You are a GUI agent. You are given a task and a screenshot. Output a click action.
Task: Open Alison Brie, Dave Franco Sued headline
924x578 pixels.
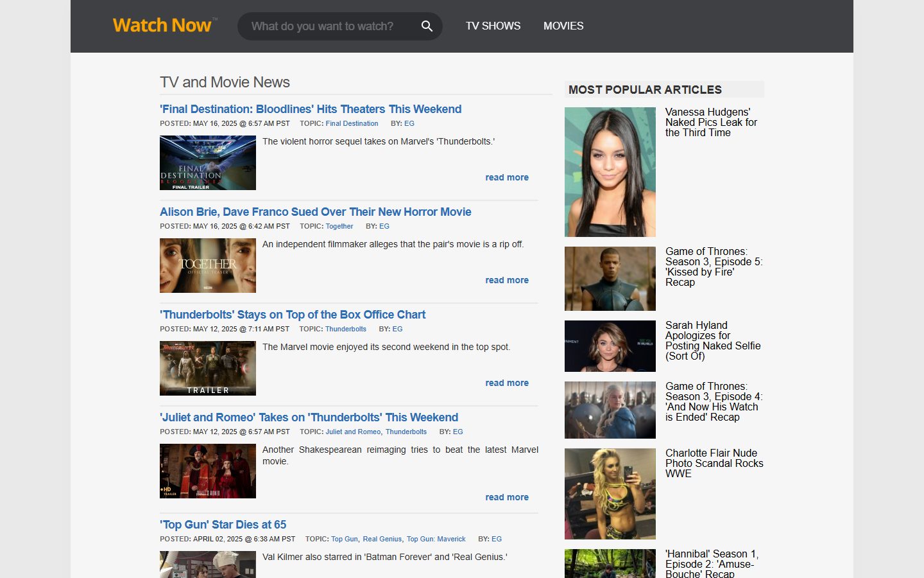315,212
